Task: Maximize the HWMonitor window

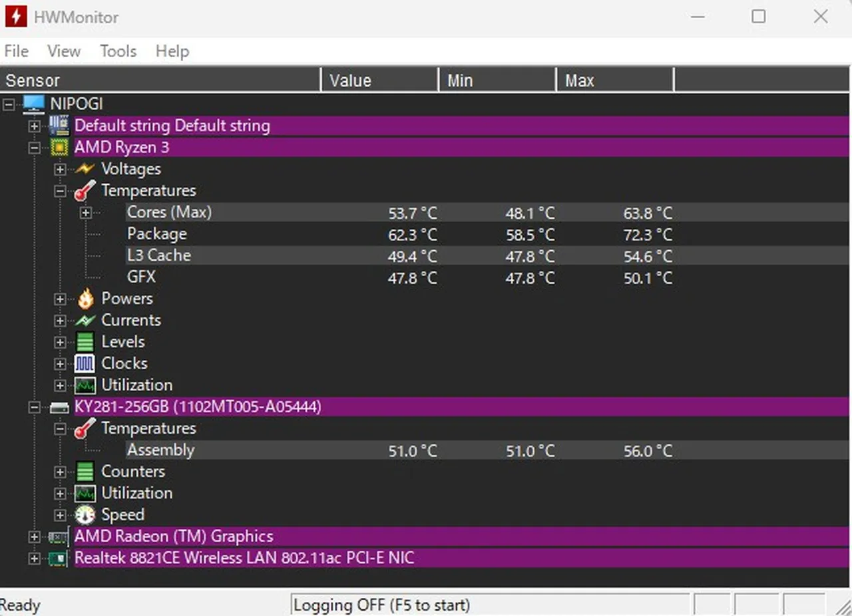Action: [x=758, y=17]
